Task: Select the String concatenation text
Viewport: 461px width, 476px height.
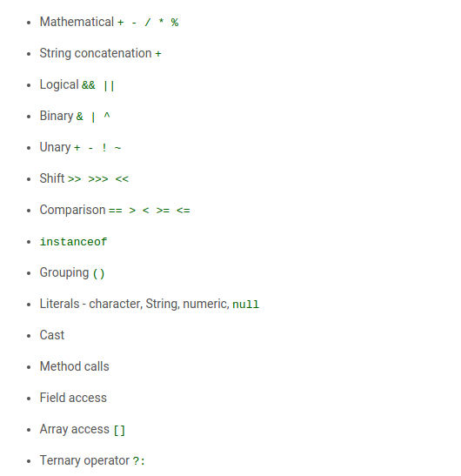Action: click(96, 53)
